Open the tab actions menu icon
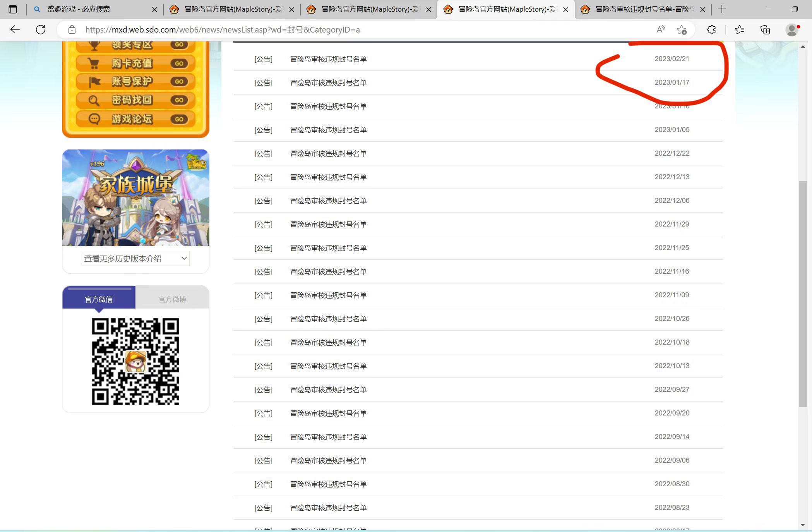 [x=13, y=9]
